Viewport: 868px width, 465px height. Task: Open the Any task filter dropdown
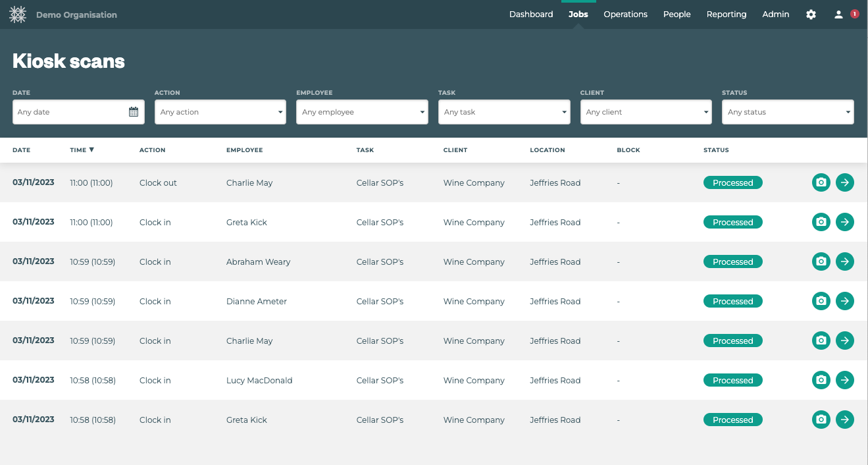pyautogui.click(x=503, y=112)
